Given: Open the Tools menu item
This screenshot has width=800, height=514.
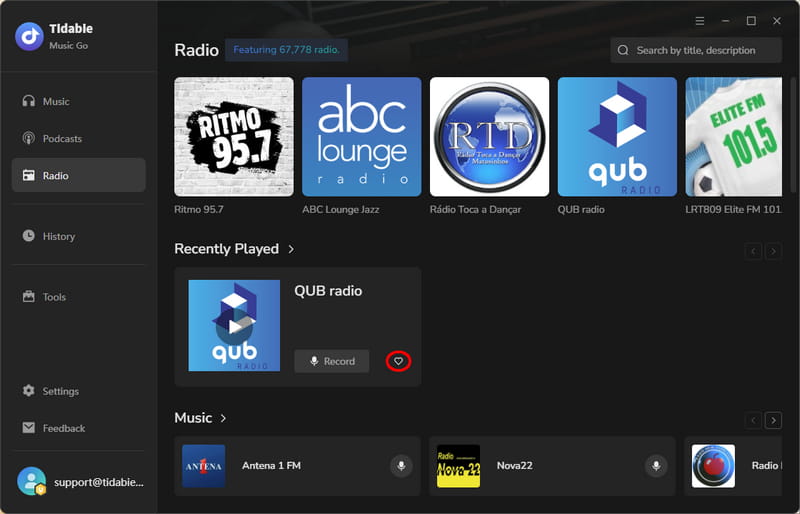Looking at the screenshot, I should point(79,297).
